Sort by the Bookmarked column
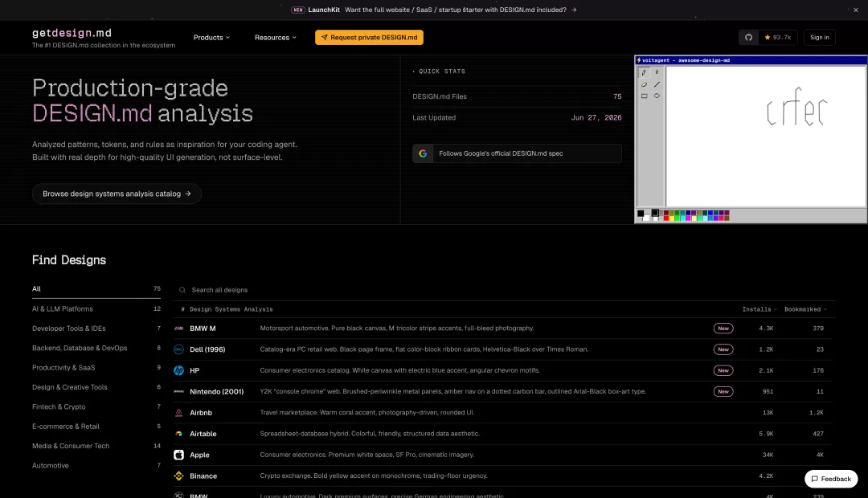Screen dimensions: 868x498 click(805, 309)
